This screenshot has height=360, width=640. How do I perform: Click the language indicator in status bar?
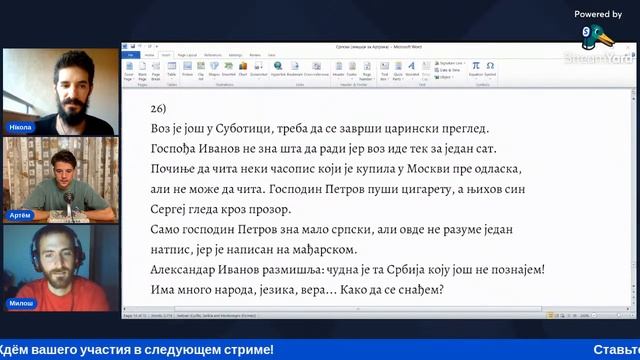216,316
